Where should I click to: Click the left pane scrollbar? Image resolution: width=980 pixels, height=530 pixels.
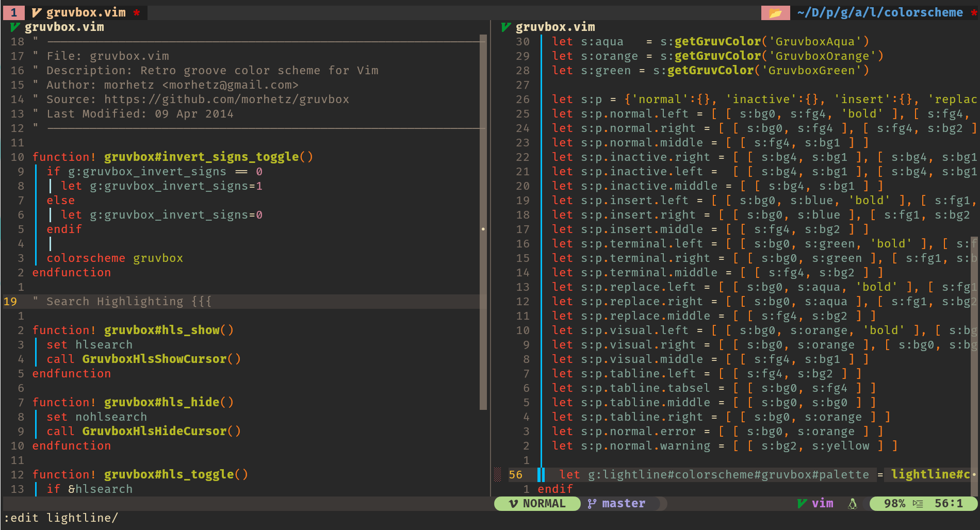(483, 222)
